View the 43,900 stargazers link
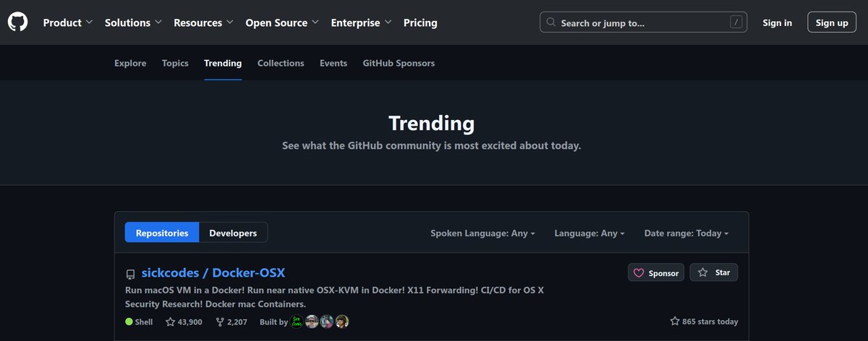The height and width of the screenshot is (341, 868). 184,321
